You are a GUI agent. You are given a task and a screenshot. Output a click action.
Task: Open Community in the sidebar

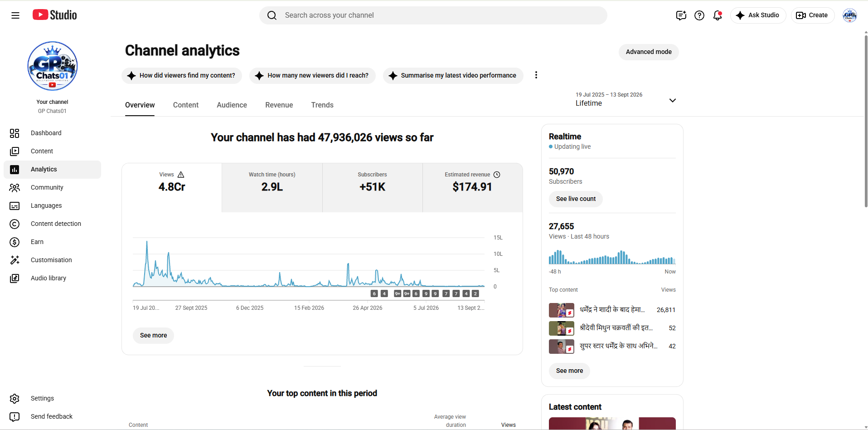pyautogui.click(x=52, y=187)
